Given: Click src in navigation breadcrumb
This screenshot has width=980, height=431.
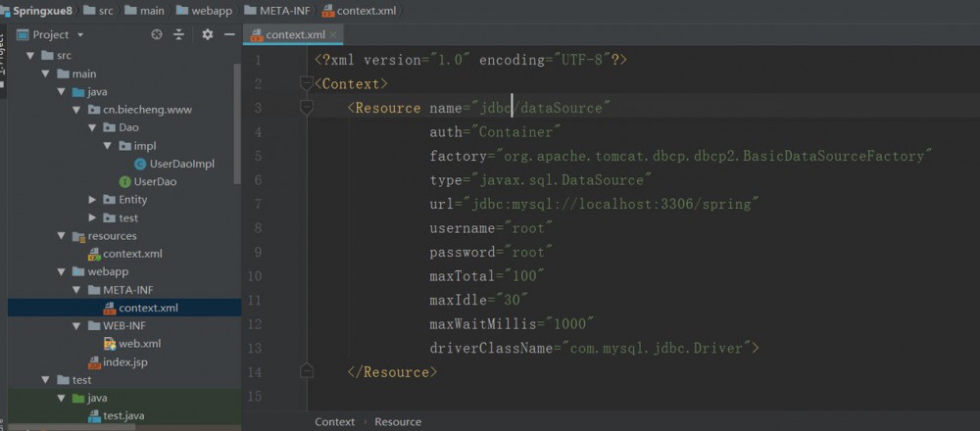Looking at the screenshot, I should 106,11.
